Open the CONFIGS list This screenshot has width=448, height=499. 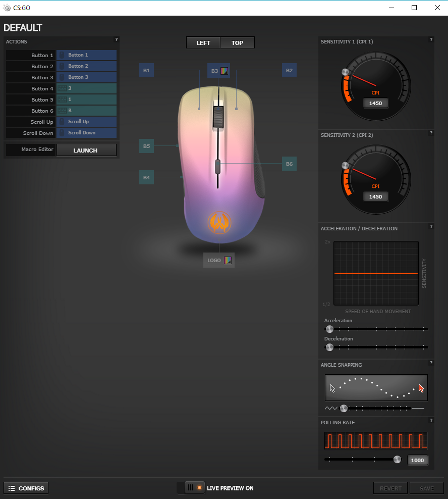click(x=26, y=488)
